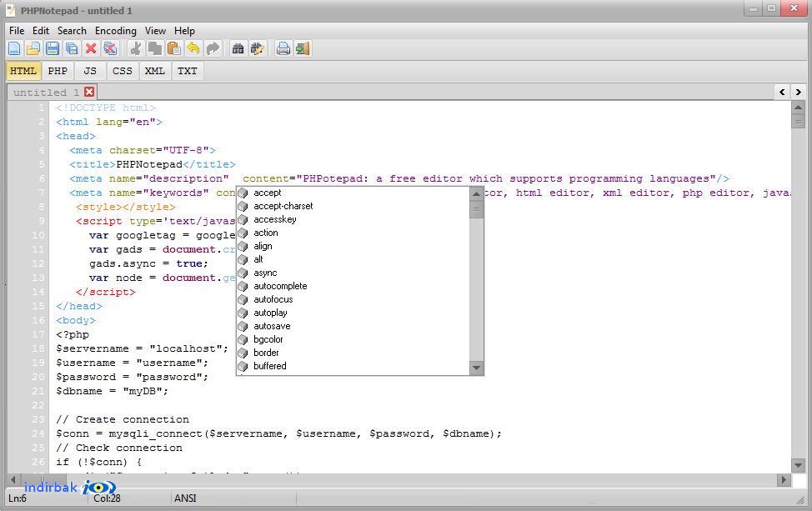
Task: Switch to PHP language mode
Action: (58, 71)
